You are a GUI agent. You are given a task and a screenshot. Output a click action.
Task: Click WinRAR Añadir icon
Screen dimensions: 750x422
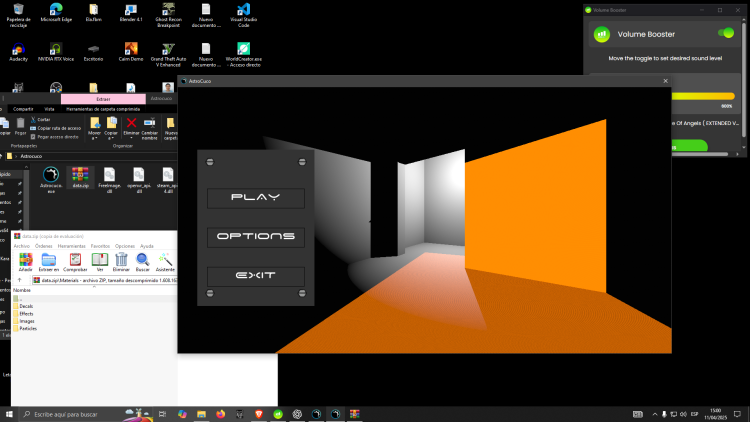(25, 261)
